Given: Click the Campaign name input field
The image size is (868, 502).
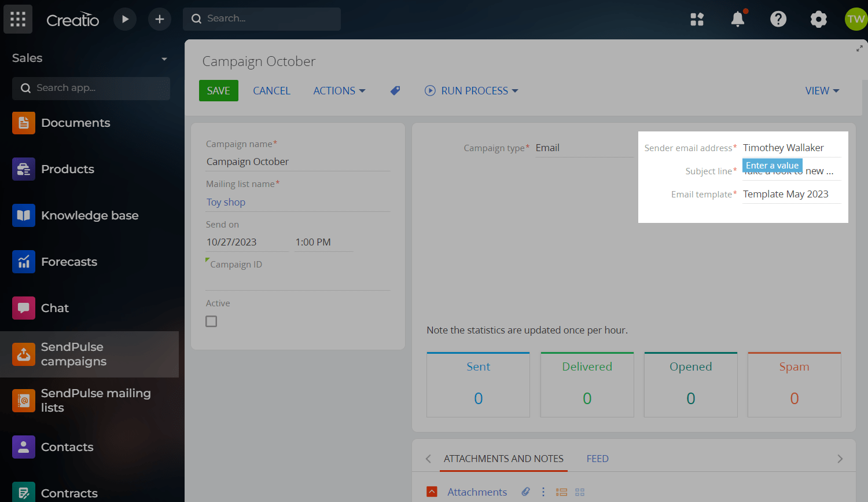Looking at the screenshot, I should point(298,162).
